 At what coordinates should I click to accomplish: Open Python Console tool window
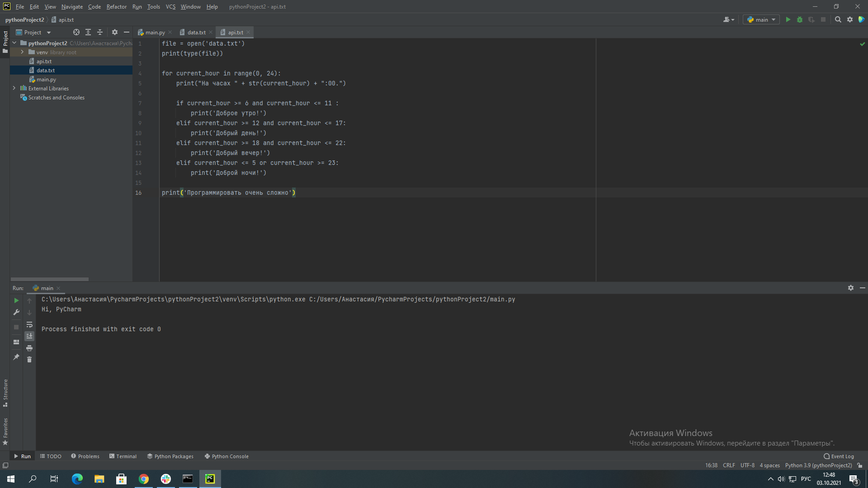coord(226,456)
